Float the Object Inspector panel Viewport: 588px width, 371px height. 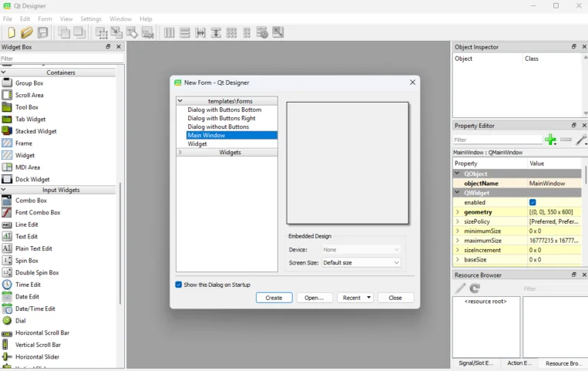tap(574, 46)
